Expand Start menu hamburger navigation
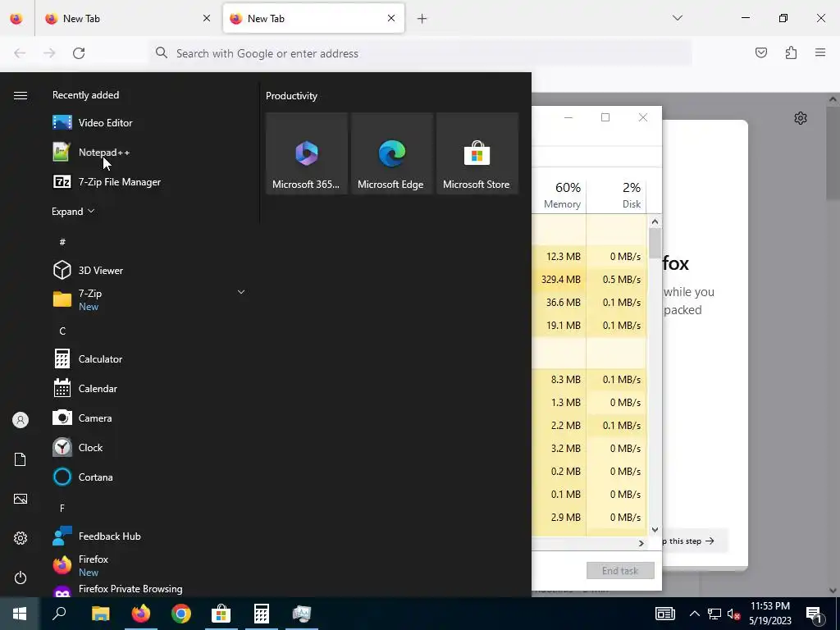This screenshot has height=630, width=840. (21, 95)
